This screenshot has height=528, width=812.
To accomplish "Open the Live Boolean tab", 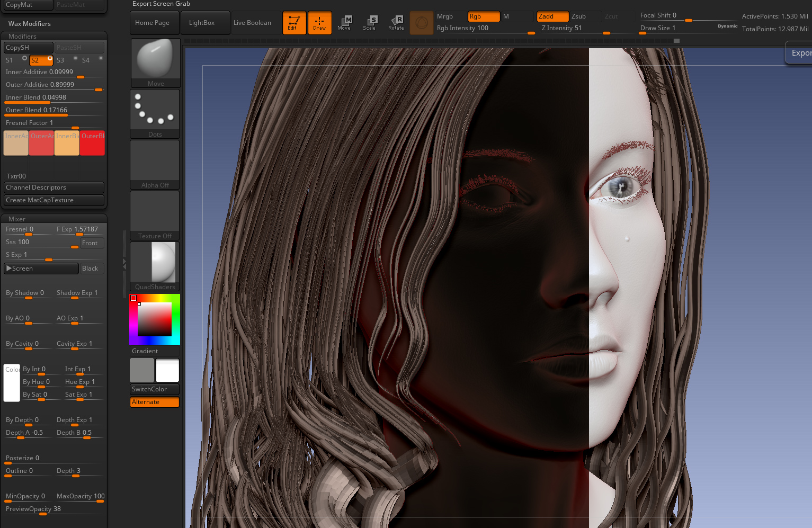I will (x=256, y=23).
